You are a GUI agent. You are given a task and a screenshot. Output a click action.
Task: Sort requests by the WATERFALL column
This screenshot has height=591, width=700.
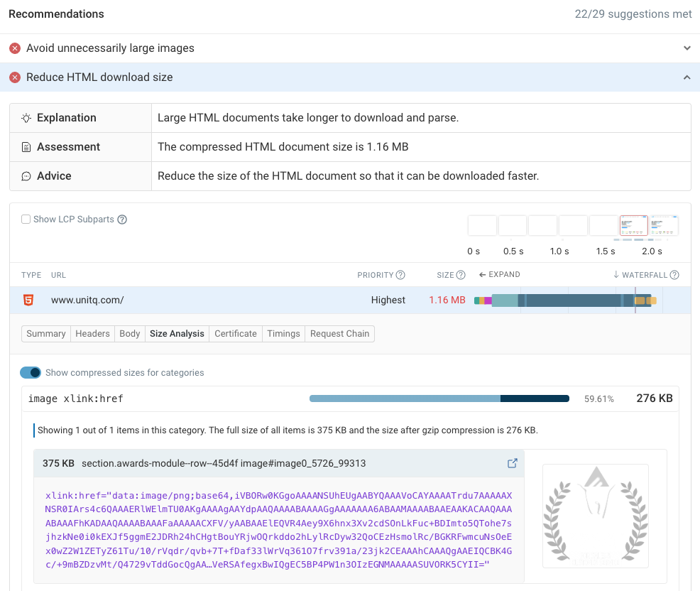click(642, 275)
